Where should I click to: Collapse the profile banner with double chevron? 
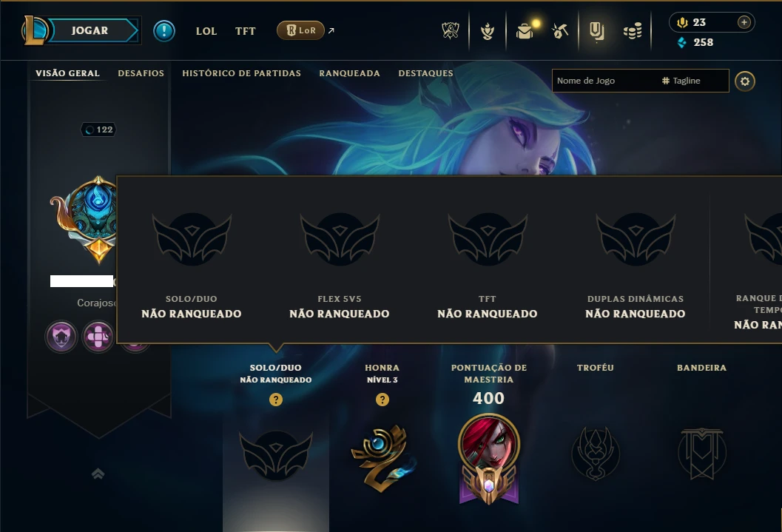pyautogui.click(x=98, y=474)
